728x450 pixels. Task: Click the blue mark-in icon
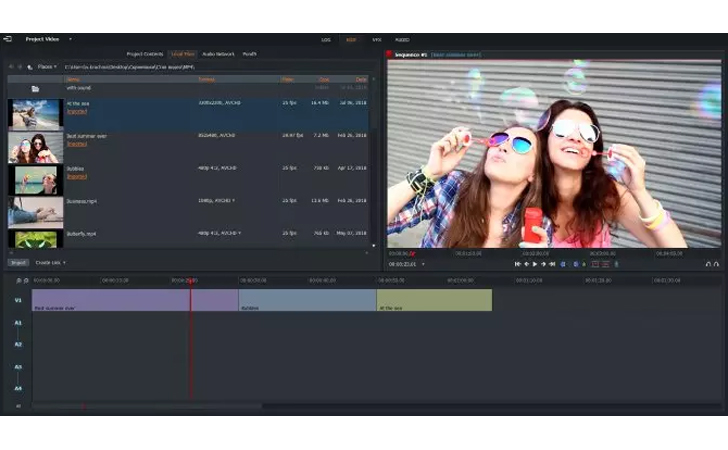click(563, 264)
